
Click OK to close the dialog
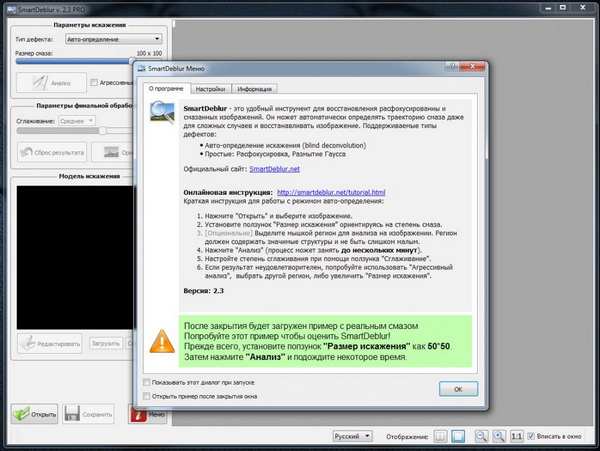click(x=457, y=388)
